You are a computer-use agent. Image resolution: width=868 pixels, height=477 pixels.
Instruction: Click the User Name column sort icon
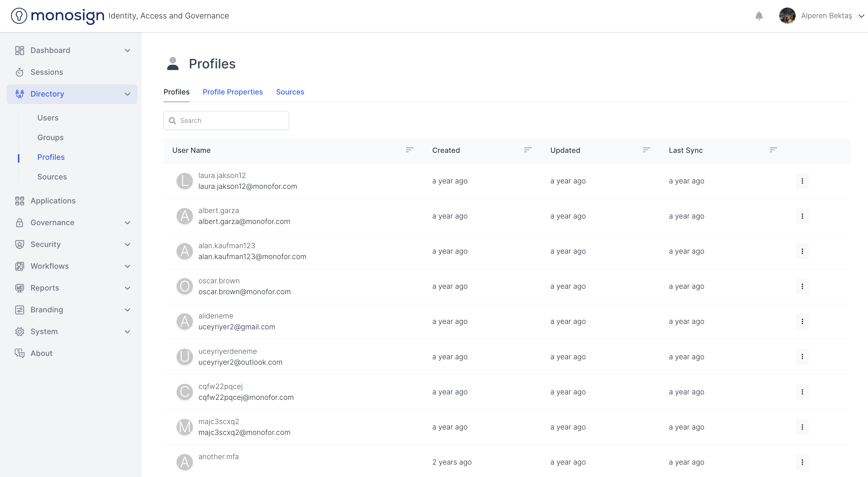click(x=409, y=150)
